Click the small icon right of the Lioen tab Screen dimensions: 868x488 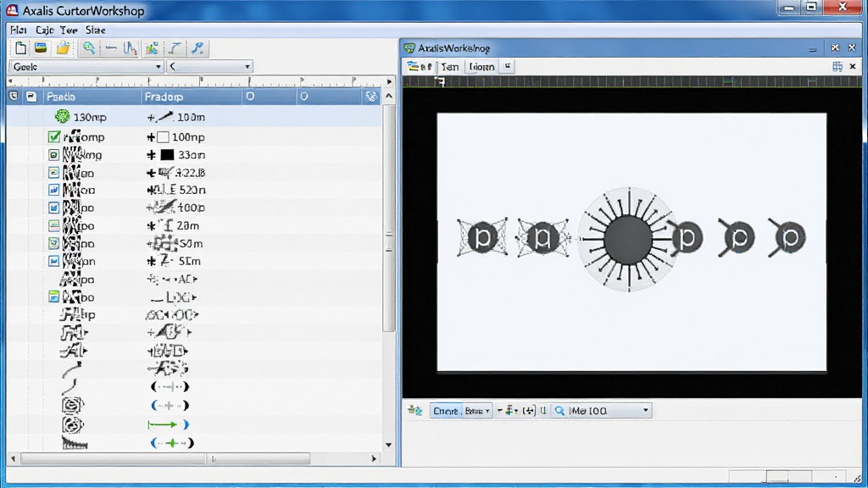tap(507, 66)
